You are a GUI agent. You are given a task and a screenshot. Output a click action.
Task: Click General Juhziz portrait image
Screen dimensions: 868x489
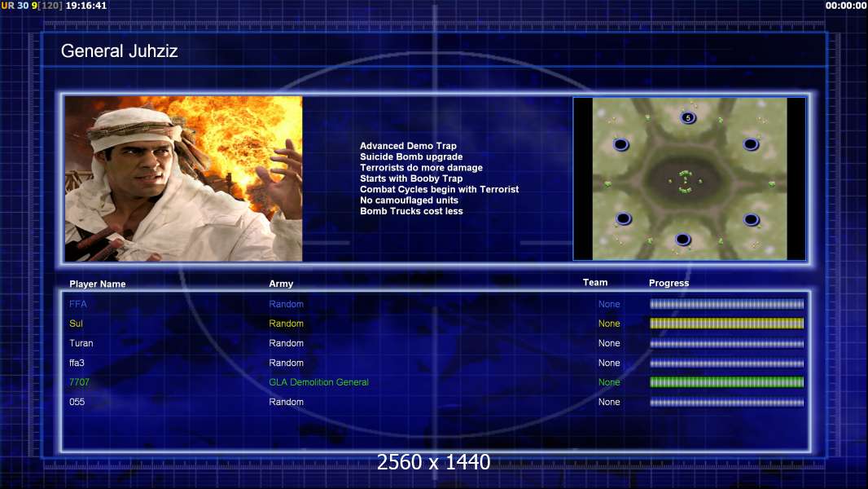click(x=183, y=178)
